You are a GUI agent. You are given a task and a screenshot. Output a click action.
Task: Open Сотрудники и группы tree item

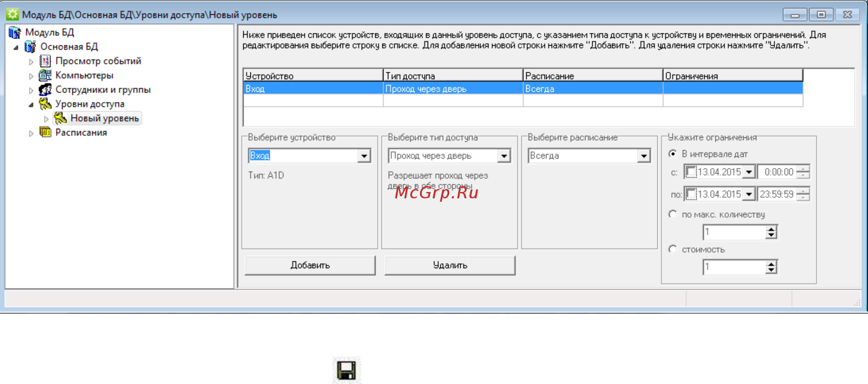[103, 90]
